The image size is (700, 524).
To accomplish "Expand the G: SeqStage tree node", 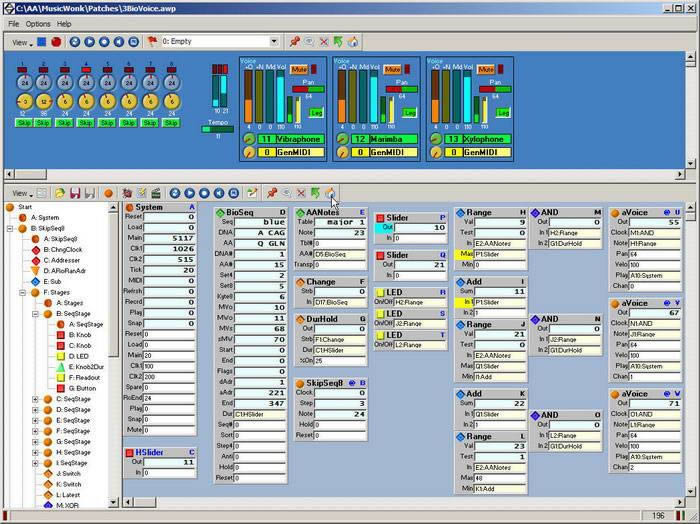I will (35, 441).
